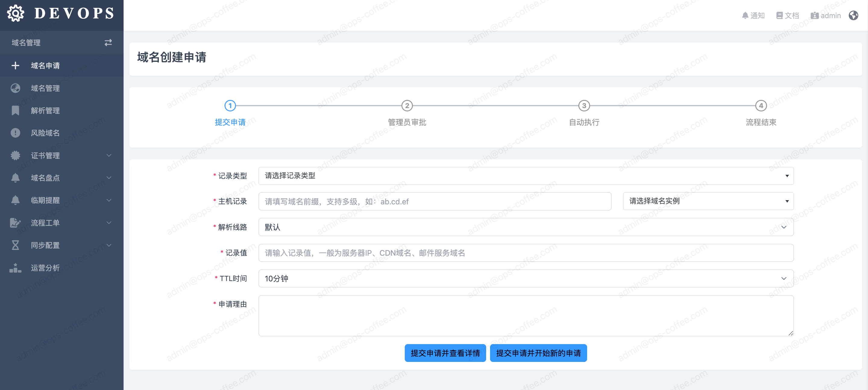Click the warning icon for 风险域名

(15, 133)
